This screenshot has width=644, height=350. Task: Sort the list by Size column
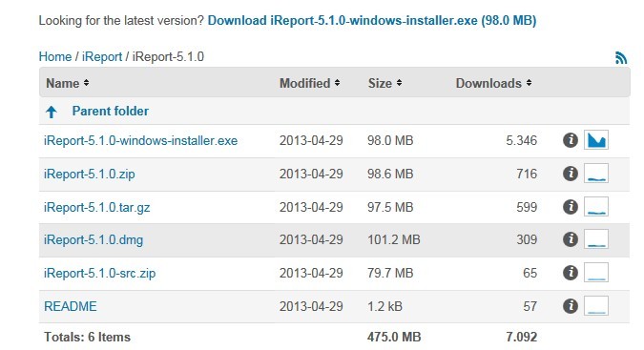tap(384, 83)
